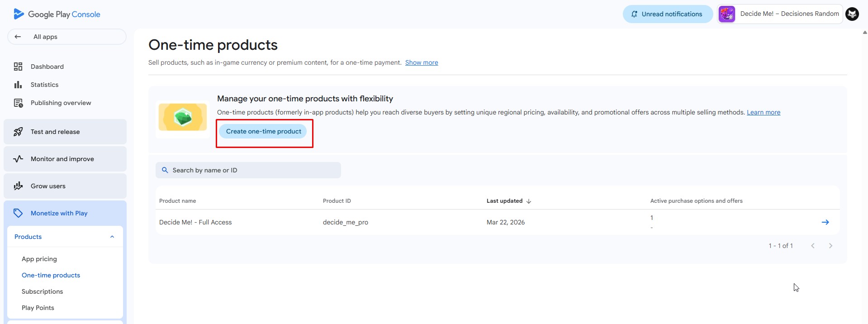The height and width of the screenshot is (324, 868).
Task: Click the Publishing overview icon
Action: pyautogui.click(x=18, y=103)
